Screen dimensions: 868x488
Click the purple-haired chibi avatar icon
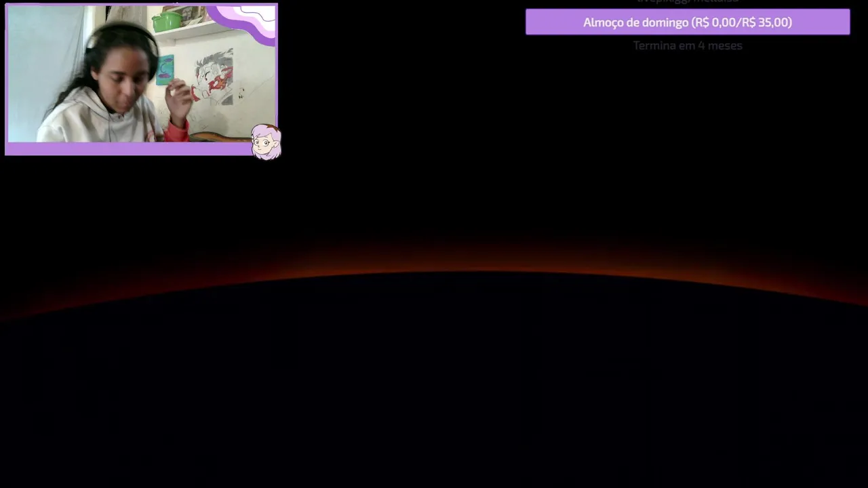(x=266, y=142)
